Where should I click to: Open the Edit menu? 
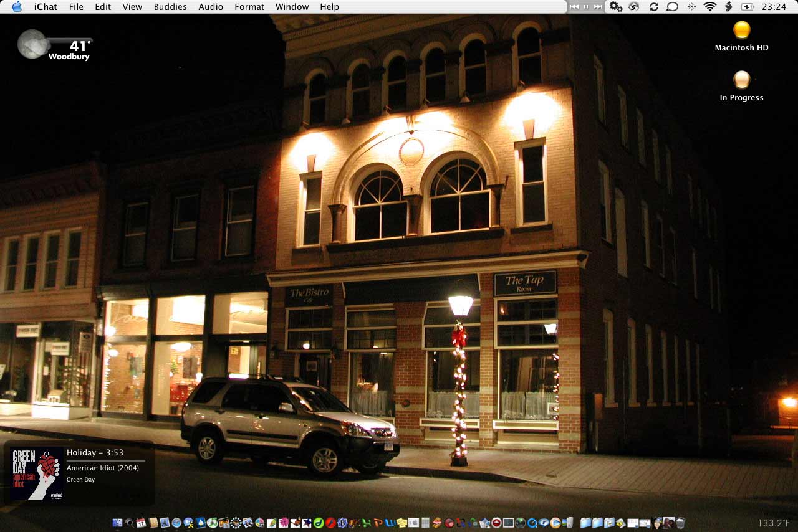click(103, 7)
